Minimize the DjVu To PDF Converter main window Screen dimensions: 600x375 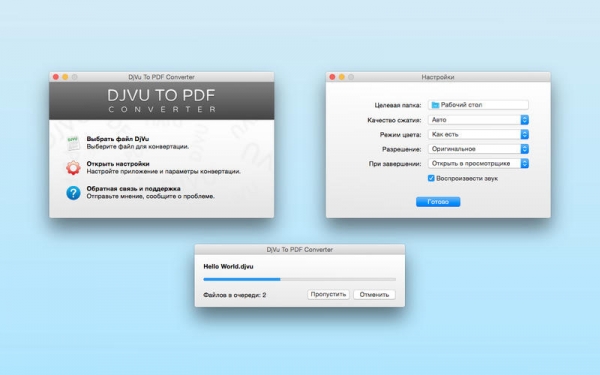tap(65, 77)
